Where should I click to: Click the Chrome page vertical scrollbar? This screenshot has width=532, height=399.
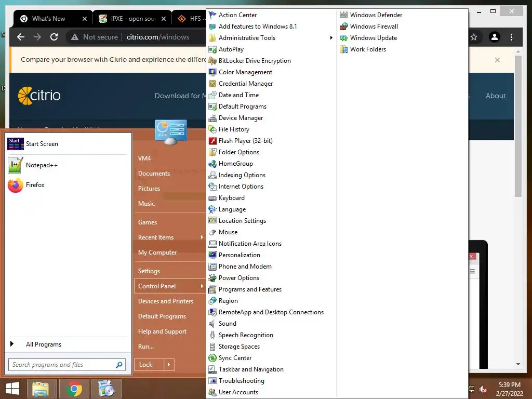point(518,126)
